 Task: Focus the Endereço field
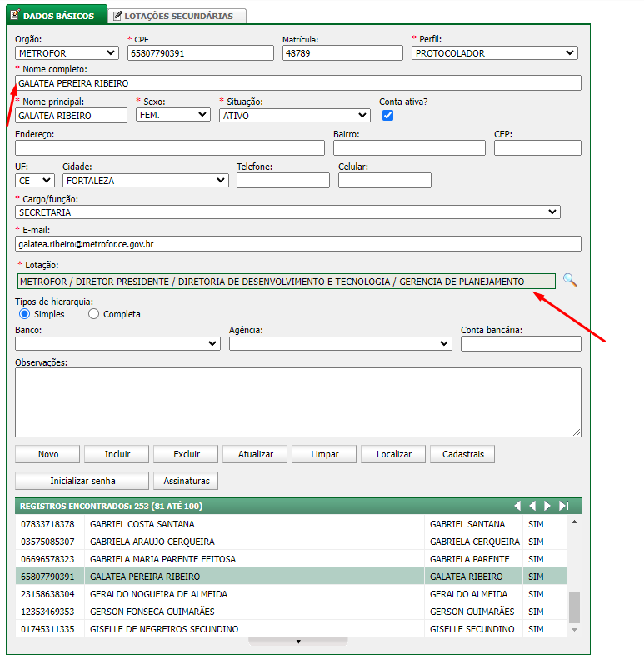(x=170, y=147)
